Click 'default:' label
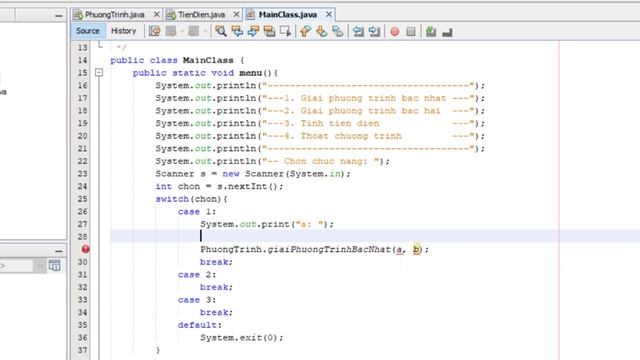The height and width of the screenshot is (360, 640). coord(200,325)
